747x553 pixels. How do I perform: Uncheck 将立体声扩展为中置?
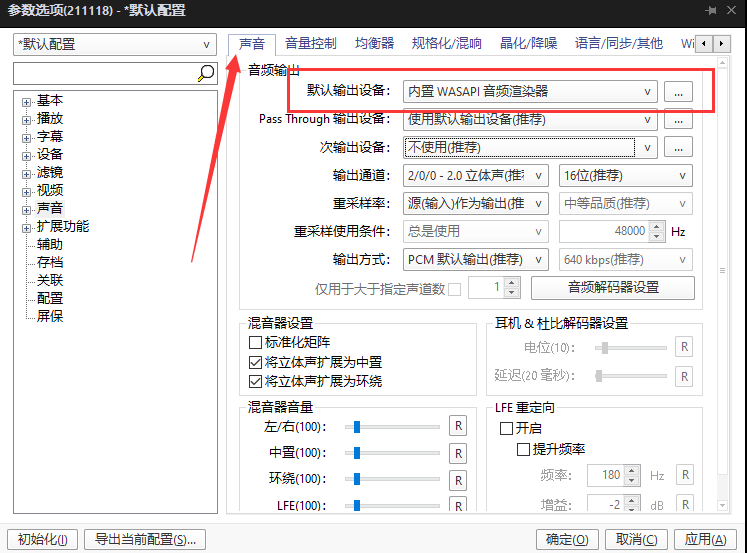coord(255,362)
